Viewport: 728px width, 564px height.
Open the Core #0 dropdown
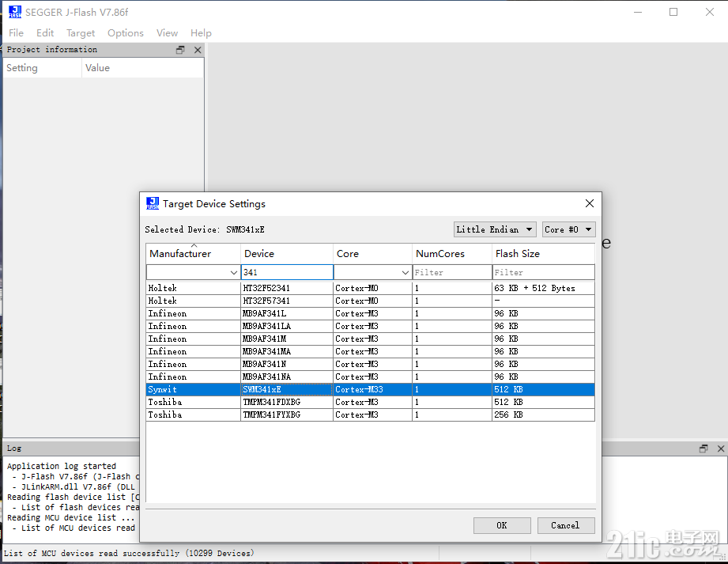click(x=569, y=229)
